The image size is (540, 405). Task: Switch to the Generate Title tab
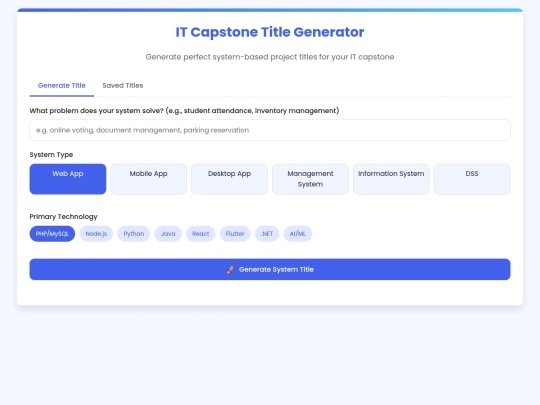(x=62, y=85)
